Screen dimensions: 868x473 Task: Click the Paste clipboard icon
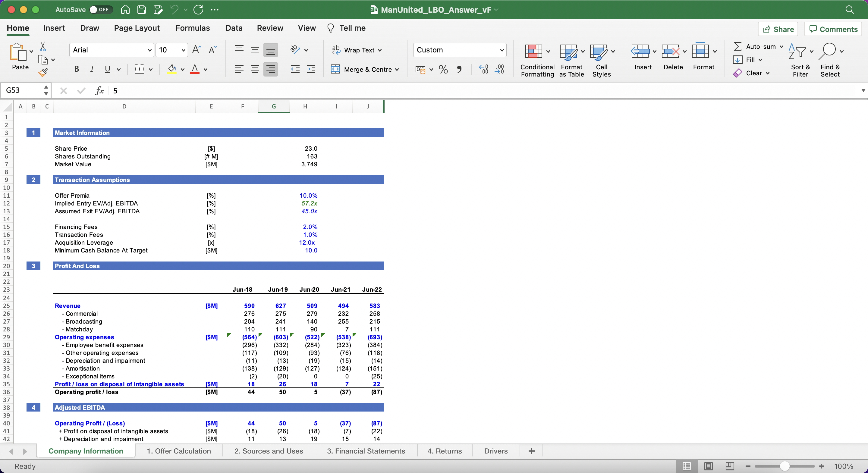click(x=18, y=52)
